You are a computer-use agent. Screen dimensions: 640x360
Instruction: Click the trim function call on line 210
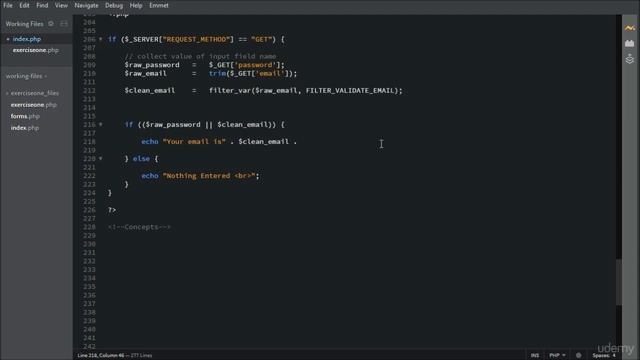(217, 73)
